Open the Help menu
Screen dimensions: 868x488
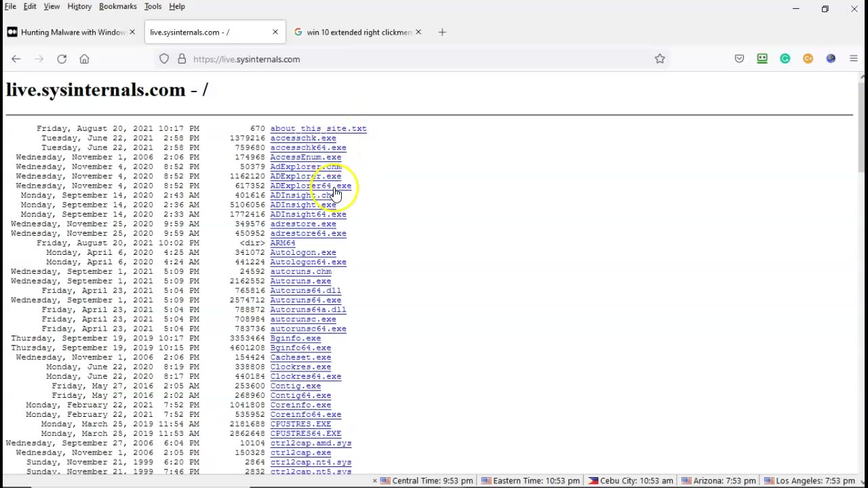click(177, 6)
